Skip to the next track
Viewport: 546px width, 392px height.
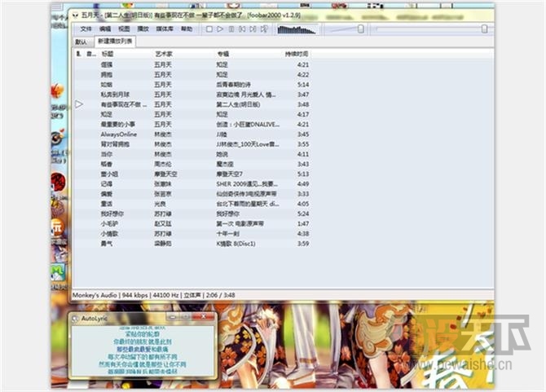tap(253, 29)
